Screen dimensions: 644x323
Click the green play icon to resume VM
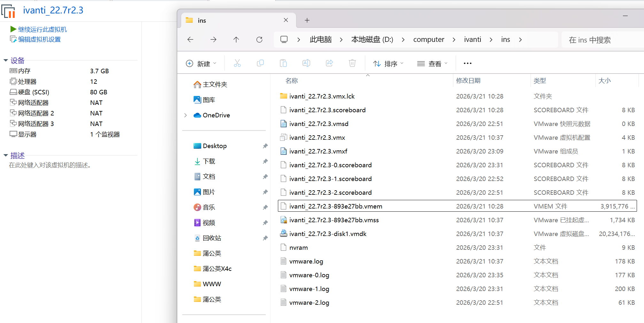(13, 29)
